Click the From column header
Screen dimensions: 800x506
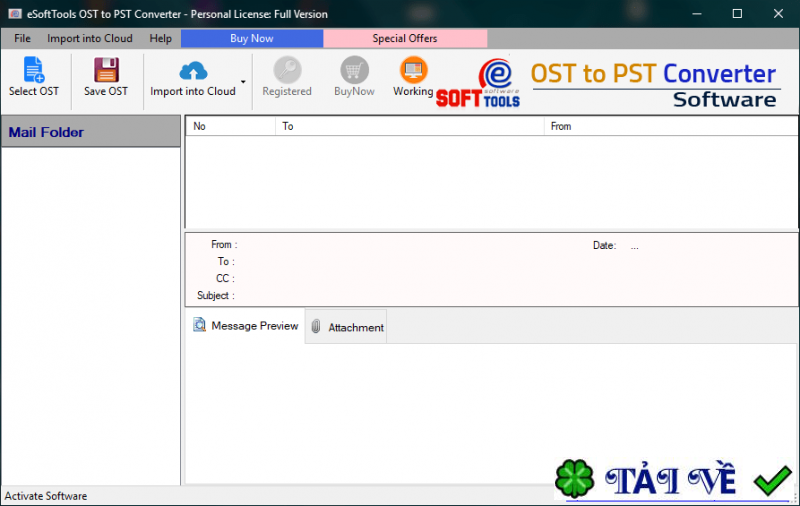[x=670, y=126]
